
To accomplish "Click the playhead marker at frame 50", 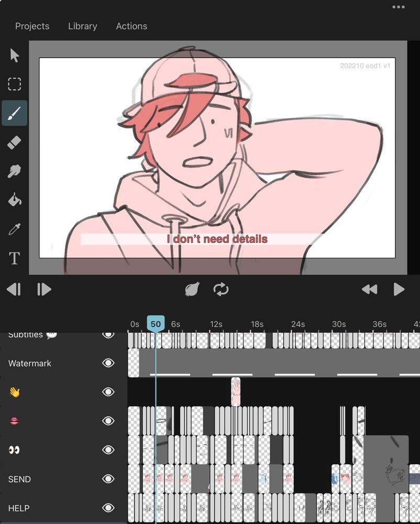I will click(155, 324).
